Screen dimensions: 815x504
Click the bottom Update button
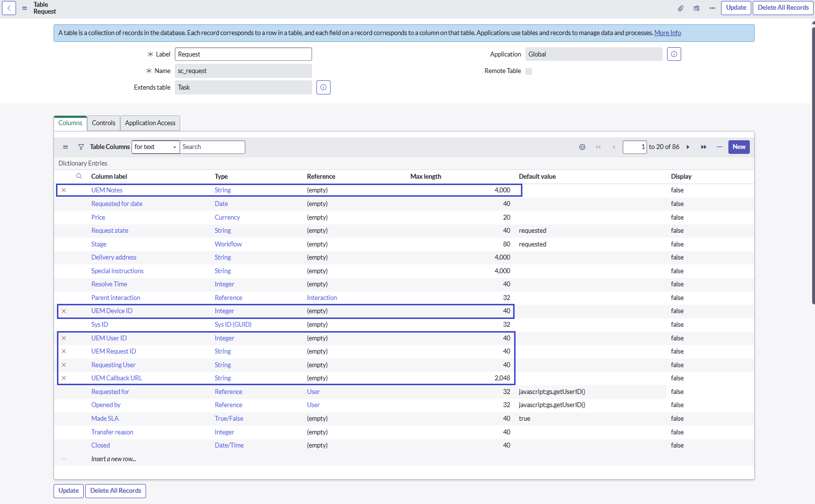tap(69, 491)
